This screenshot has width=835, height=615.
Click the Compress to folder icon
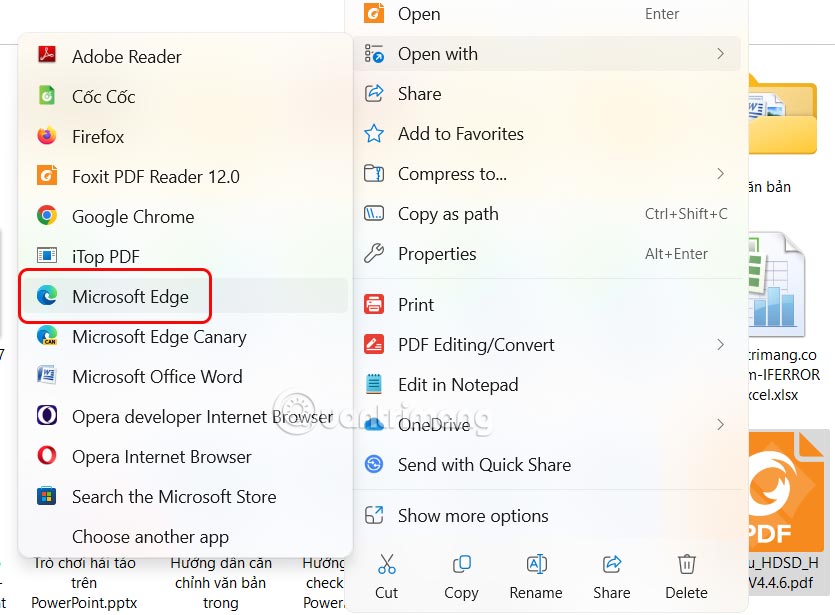(374, 174)
